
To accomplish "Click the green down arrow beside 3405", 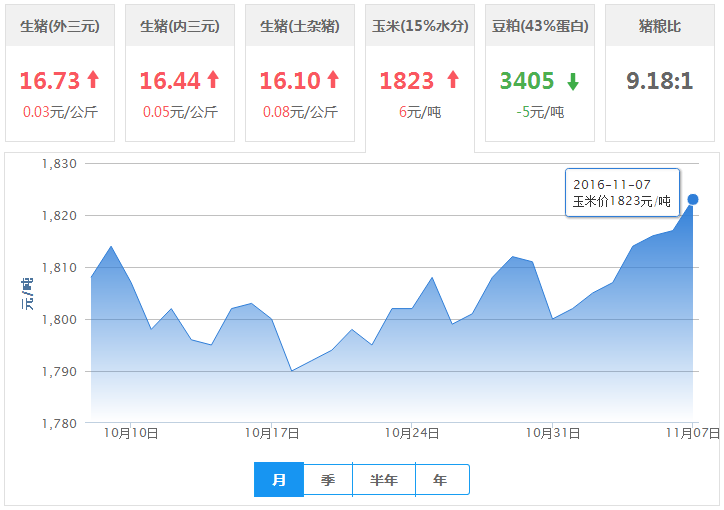I will click(x=573, y=81).
